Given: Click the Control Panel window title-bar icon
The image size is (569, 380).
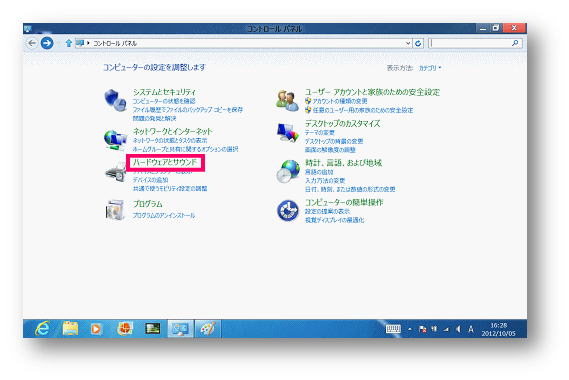Looking at the screenshot, I should [x=28, y=29].
